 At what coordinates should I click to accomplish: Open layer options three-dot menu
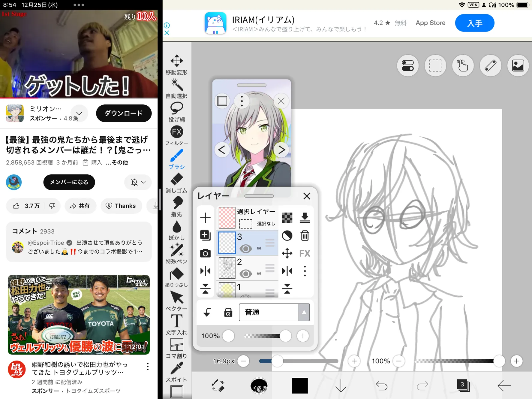tap(305, 271)
